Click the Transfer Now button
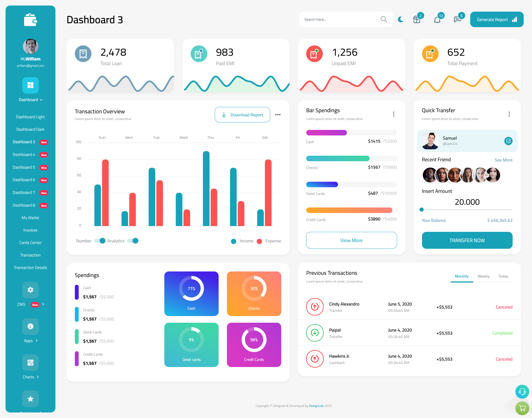532x418 pixels. [467, 240]
